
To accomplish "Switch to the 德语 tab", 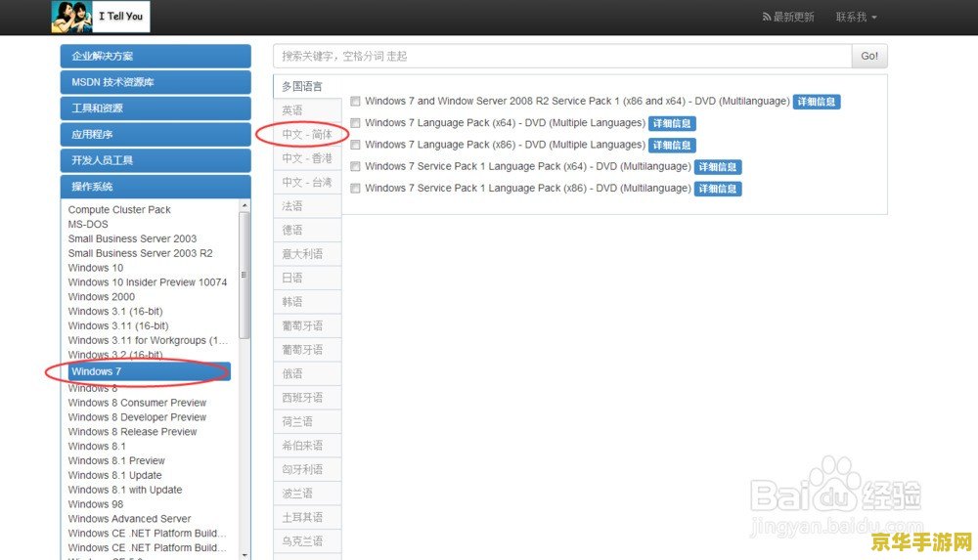I will (307, 230).
